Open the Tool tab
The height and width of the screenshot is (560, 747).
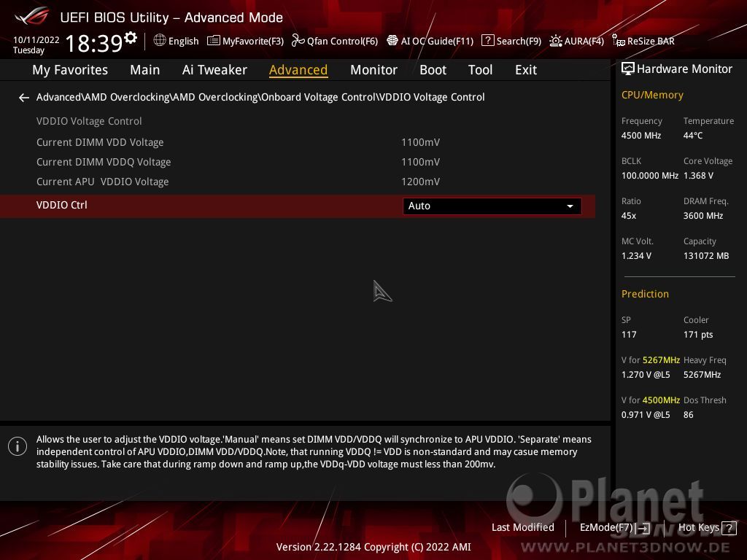pyautogui.click(x=480, y=70)
